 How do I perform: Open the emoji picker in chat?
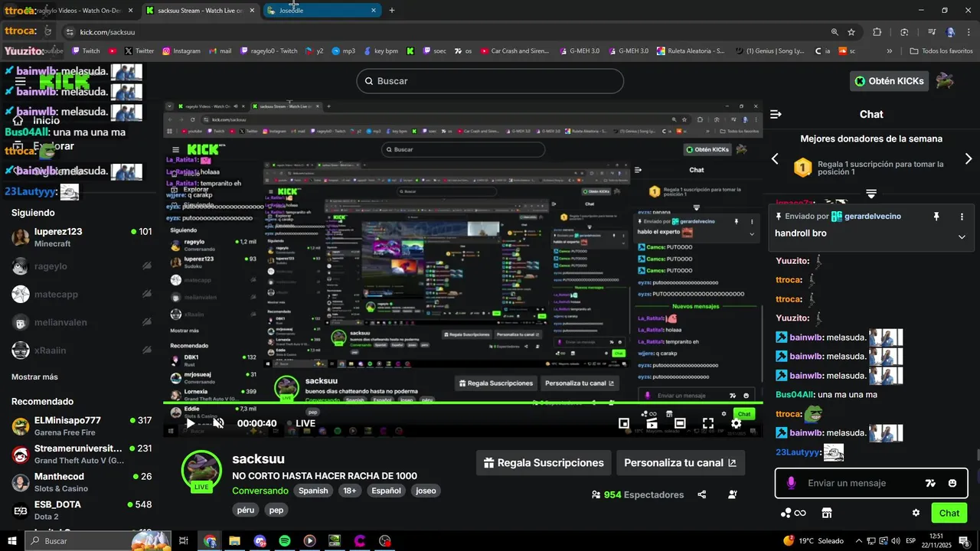tap(952, 483)
